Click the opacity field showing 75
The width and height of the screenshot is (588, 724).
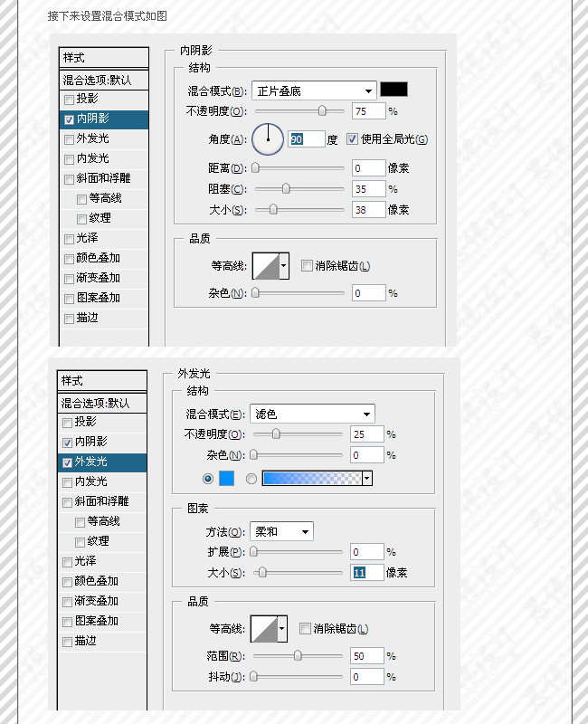point(369,111)
